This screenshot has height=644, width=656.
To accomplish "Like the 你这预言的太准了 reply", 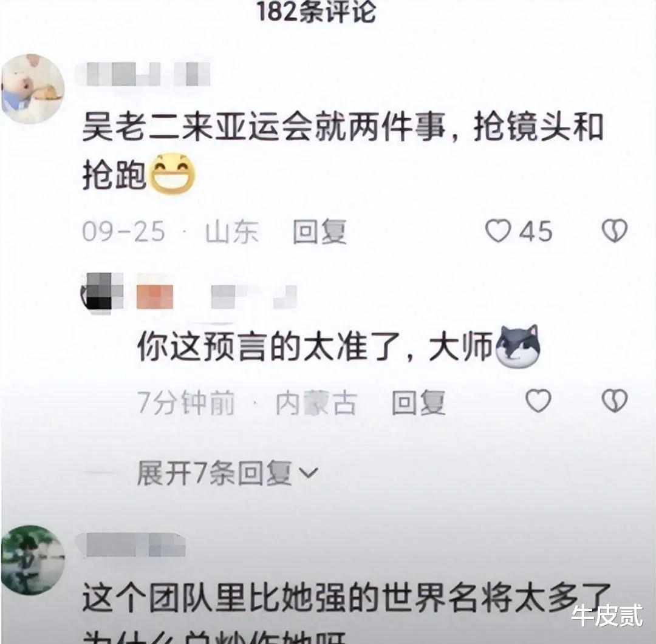I will tap(538, 400).
